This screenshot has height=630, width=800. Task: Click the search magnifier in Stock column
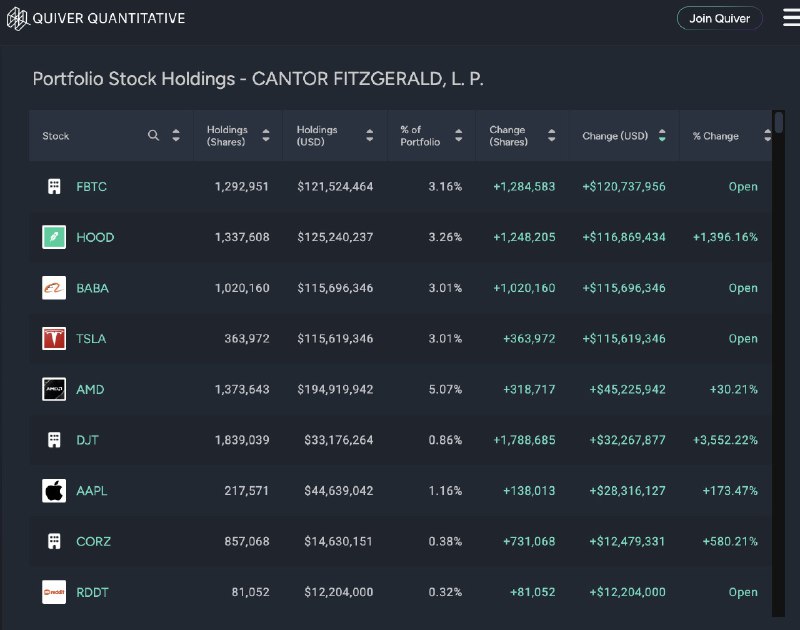click(153, 135)
